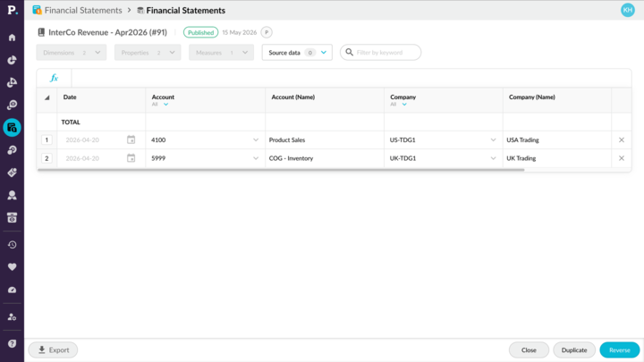644x362 pixels.
Task: Click the Published status badge
Action: point(201,32)
